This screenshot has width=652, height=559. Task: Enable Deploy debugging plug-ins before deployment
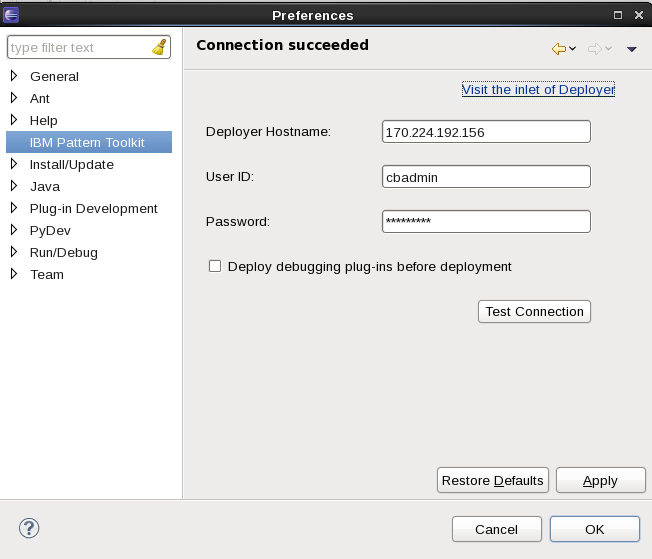[x=215, y=266]
